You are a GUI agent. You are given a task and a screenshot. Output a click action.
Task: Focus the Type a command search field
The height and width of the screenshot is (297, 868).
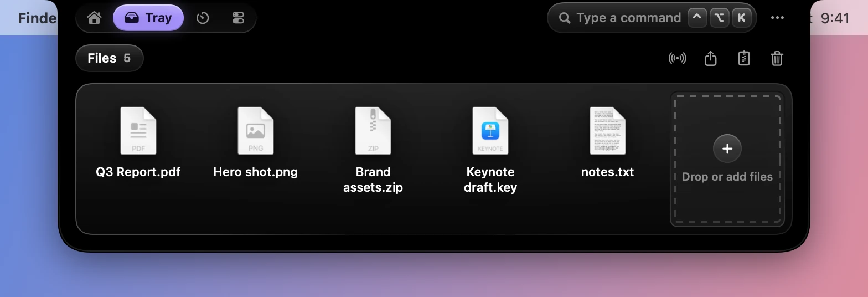(x=652, y=18)
